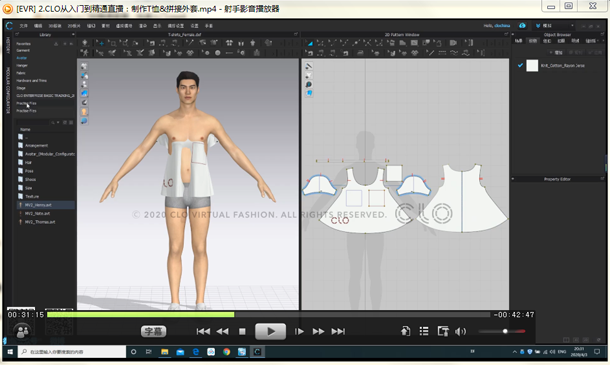Undock the 3D window with its pop-out icon
Image resolution: width=610 pixels, height=365 pixels.
click(x=296, y=35)
